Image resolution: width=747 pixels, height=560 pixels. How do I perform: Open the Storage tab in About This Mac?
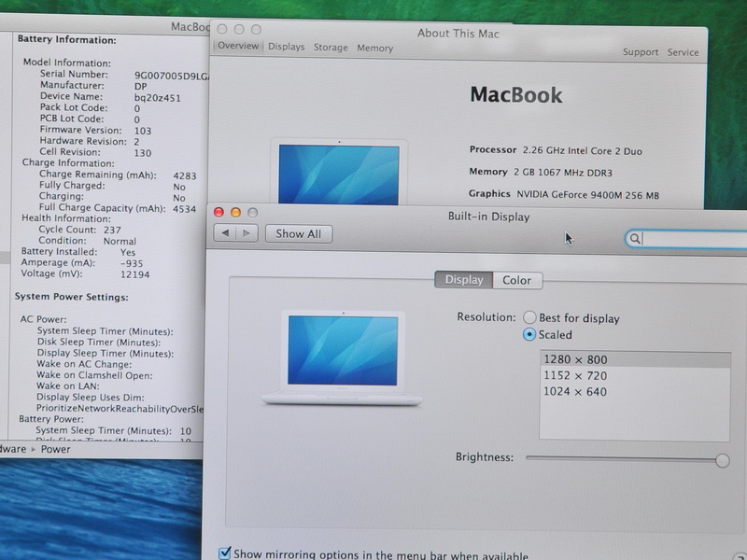(x=331, y=48)
